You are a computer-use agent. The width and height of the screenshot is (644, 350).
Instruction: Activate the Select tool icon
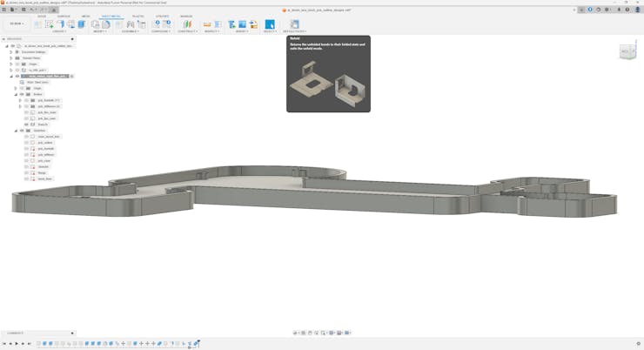pos(270,24)
